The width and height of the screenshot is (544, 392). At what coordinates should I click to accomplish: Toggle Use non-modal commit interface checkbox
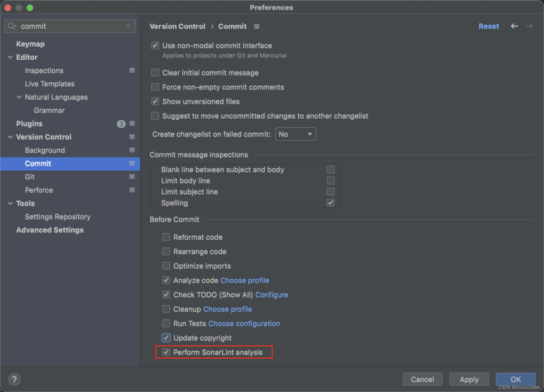pyautogui.click(x=155, y=45)
